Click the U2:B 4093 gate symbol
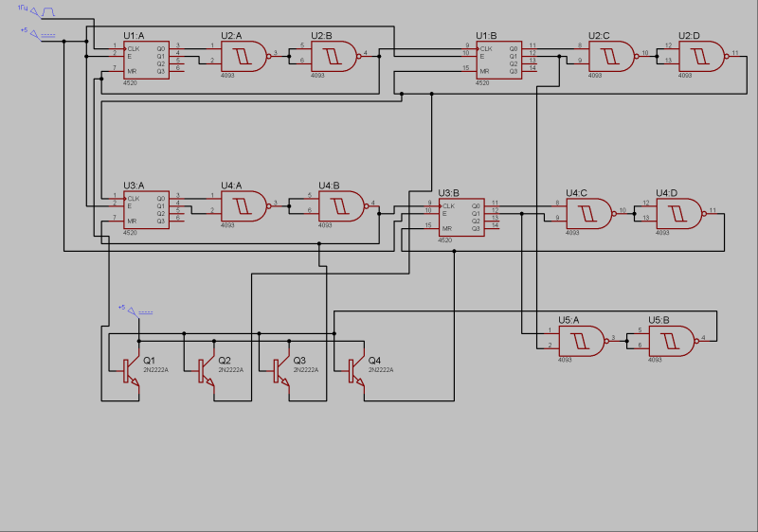The width and height of the screenshot is (758, 532). (335, 57)
